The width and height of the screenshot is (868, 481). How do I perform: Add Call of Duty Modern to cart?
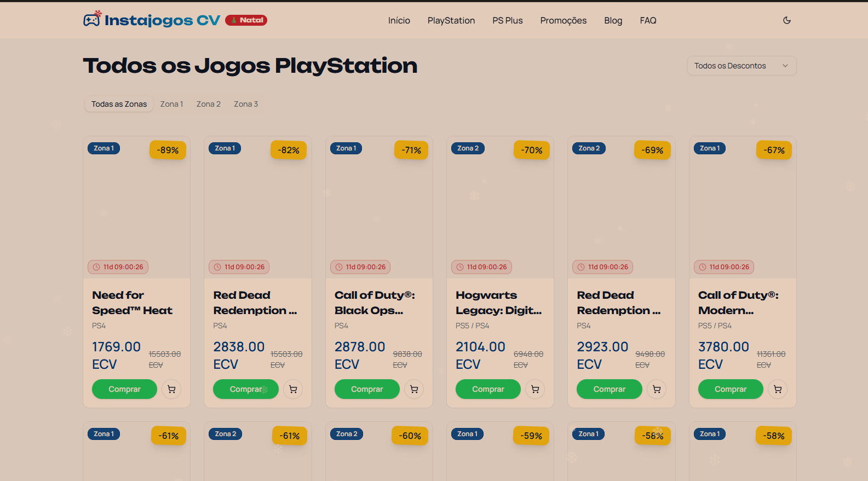[778, 389]
